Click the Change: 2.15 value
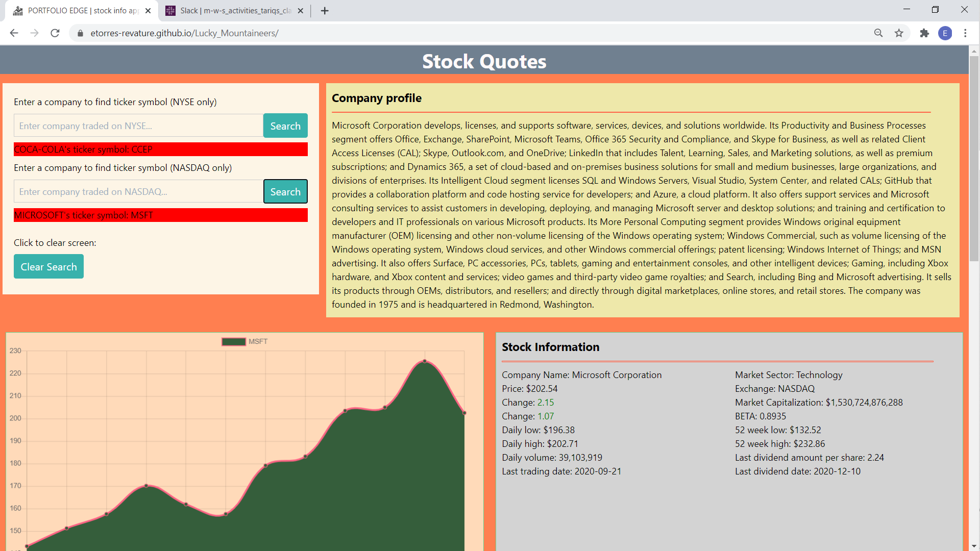980x551 pixels. (546, 403)
